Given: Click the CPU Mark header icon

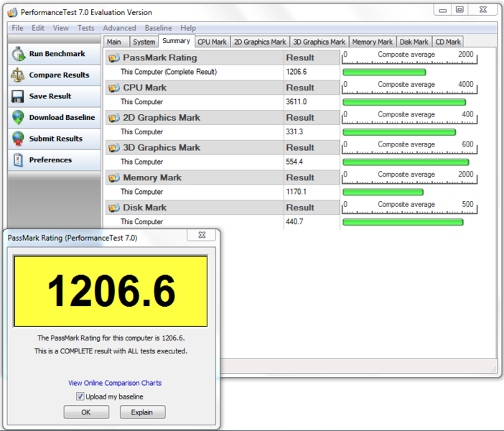Looking at the screenshot, I should click(x=113, y=88).
